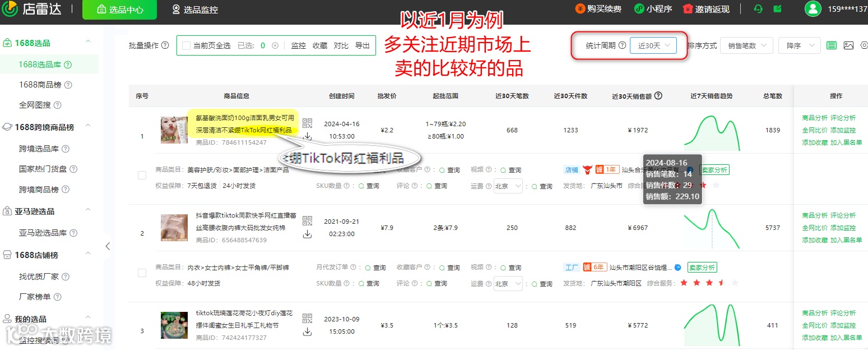Screen dimensions: 868x350
Task: Click help icon beside 全网图搜
Action: click(57, 105)
